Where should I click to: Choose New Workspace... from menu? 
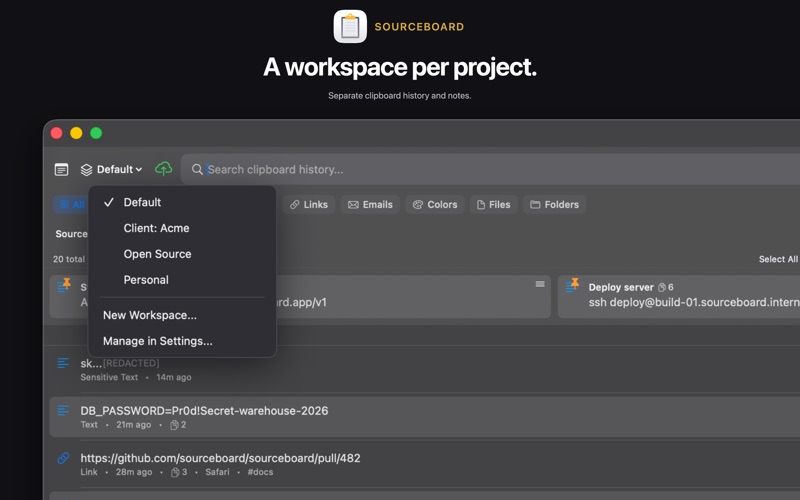[182, 315]
